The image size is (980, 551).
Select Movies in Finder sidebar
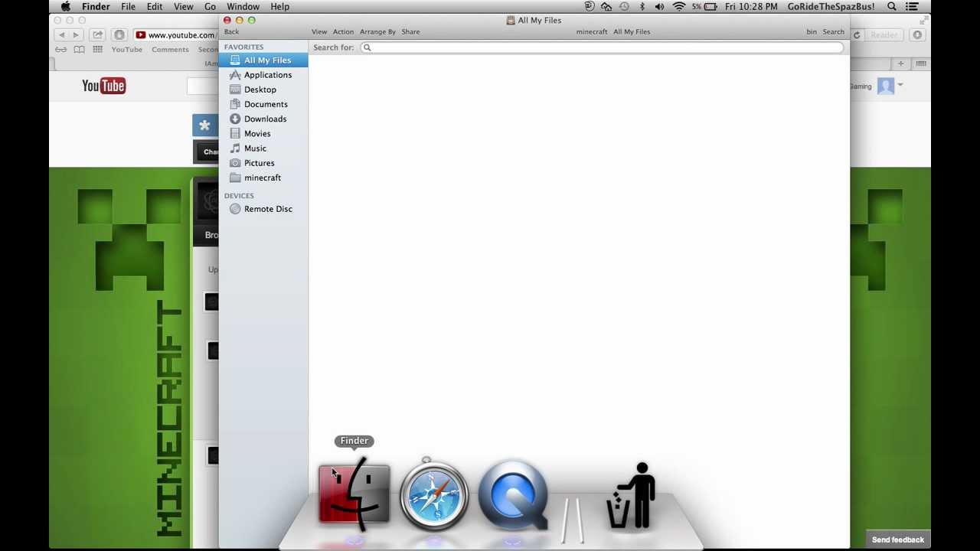pos(263,134)
